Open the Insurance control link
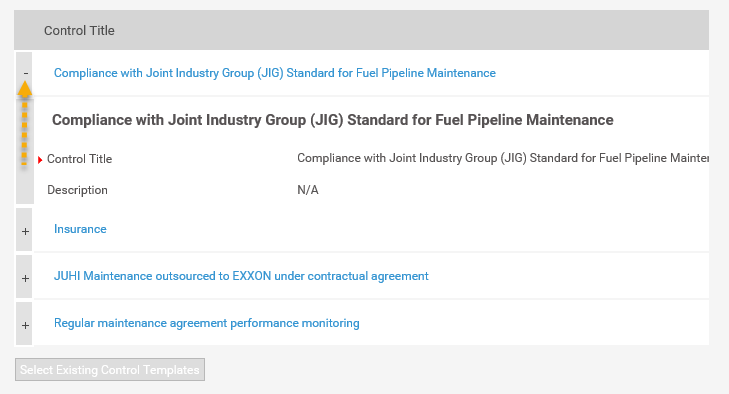 pyautogui.click(x=80, y=229)
